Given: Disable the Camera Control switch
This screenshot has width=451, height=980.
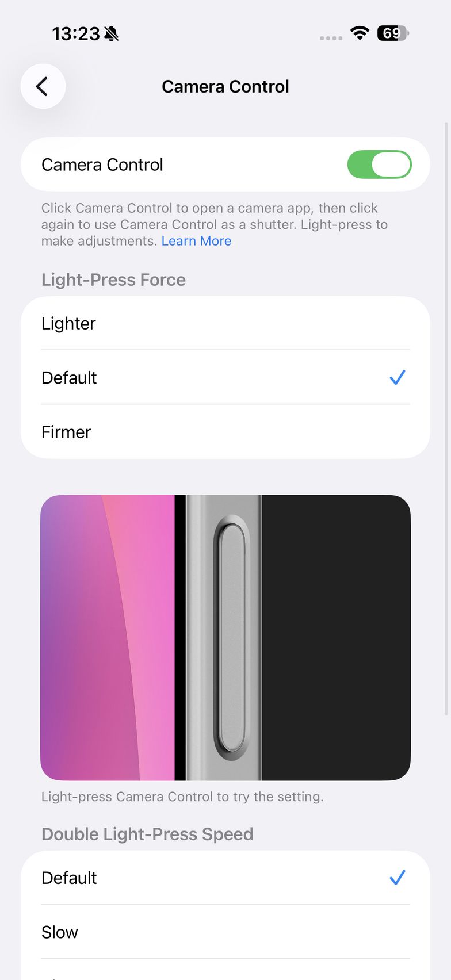Looking at the screenshot, I should click(x=380, y=164).
